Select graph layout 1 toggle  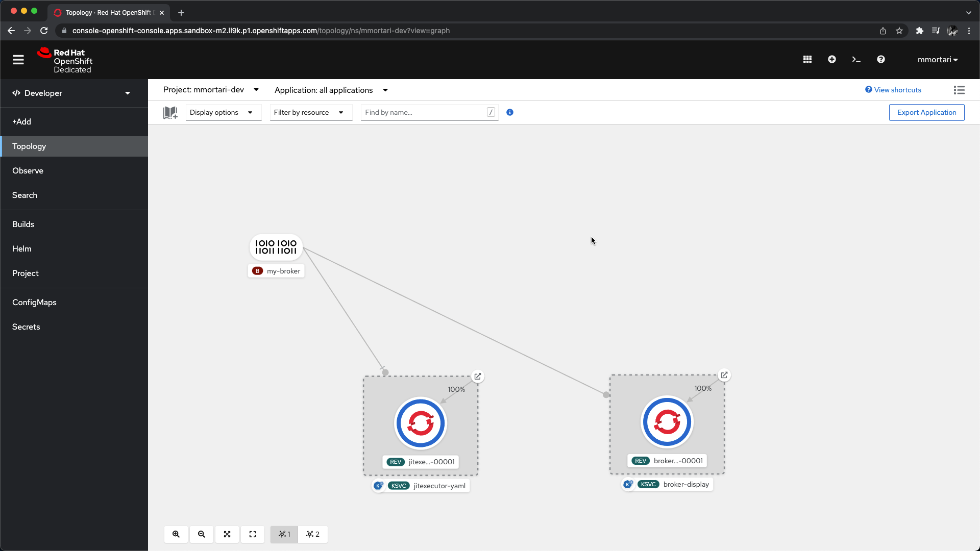point(284,534)
